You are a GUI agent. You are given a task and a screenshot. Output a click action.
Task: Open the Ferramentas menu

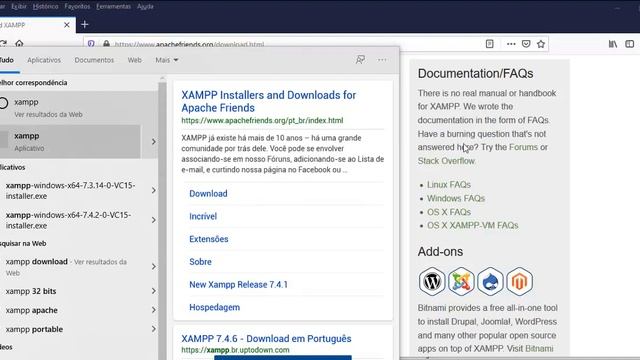pos(113,7)
